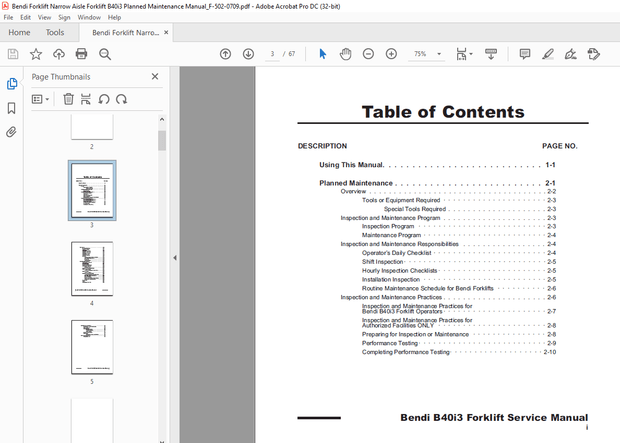Select page 5 thumbnail

[x=92, y=347]
